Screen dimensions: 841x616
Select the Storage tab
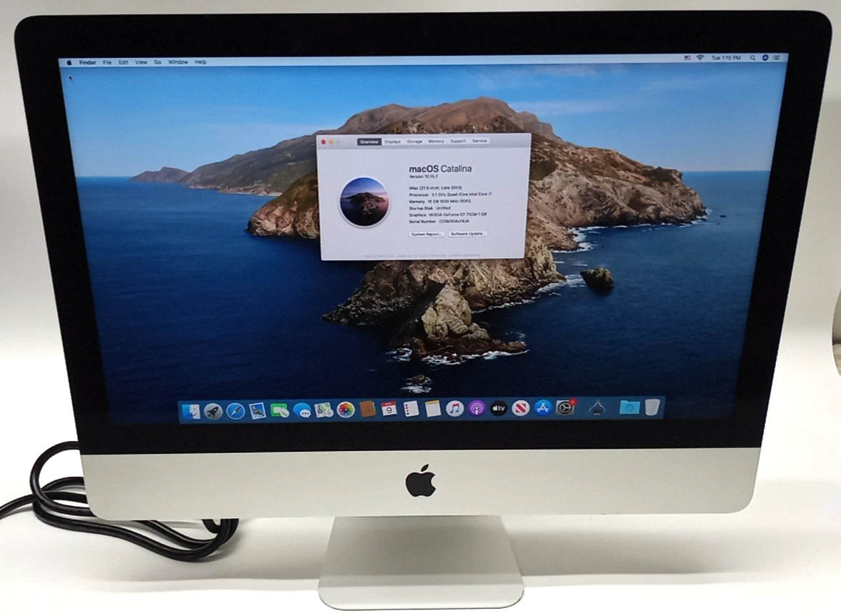414,141
